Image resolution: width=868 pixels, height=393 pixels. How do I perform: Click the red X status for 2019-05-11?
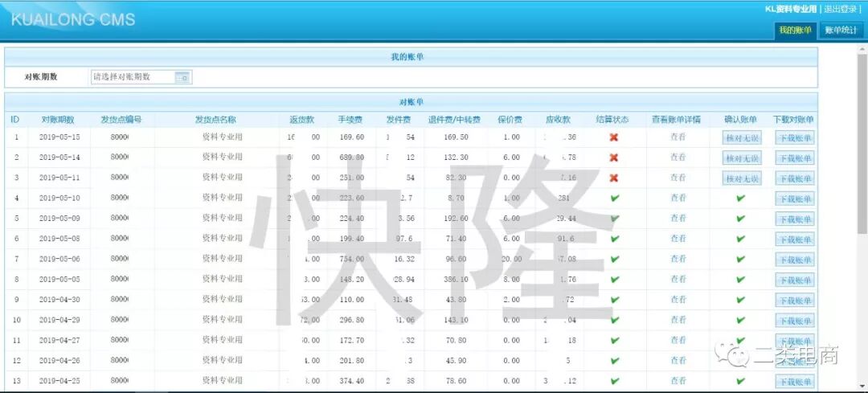click(613, 178)
